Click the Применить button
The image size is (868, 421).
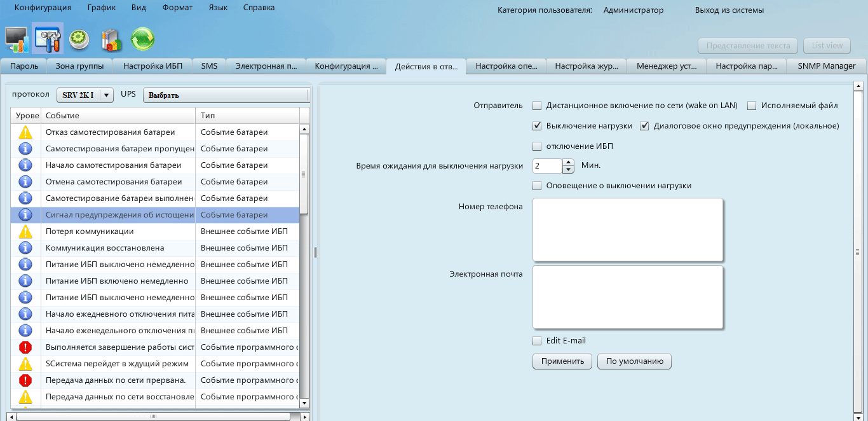[x=562, y=361]
